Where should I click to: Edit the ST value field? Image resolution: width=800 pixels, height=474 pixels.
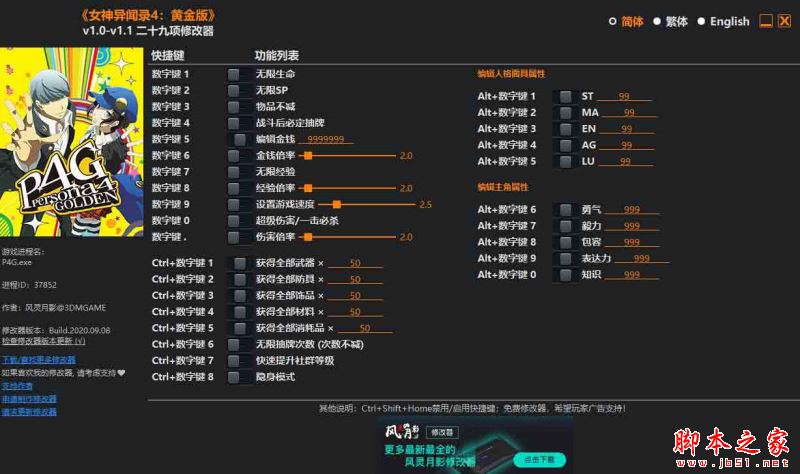point(624,96)
